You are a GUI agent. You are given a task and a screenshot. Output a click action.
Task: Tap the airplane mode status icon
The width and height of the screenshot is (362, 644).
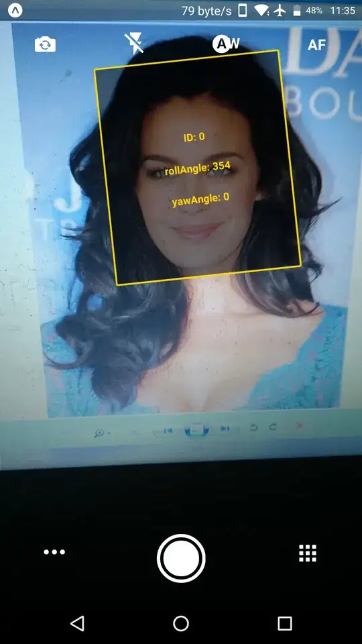point(280,11)
